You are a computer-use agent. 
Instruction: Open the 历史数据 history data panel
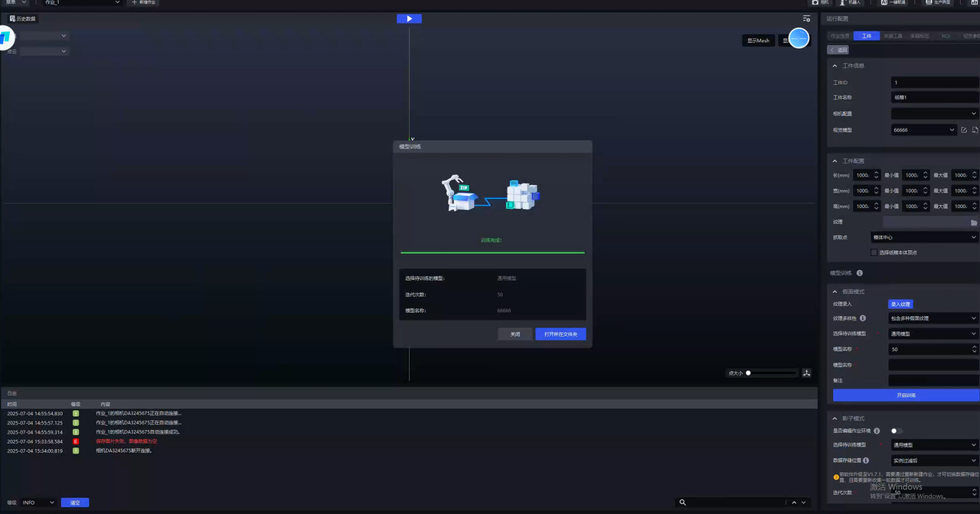(x=23, y=18)
